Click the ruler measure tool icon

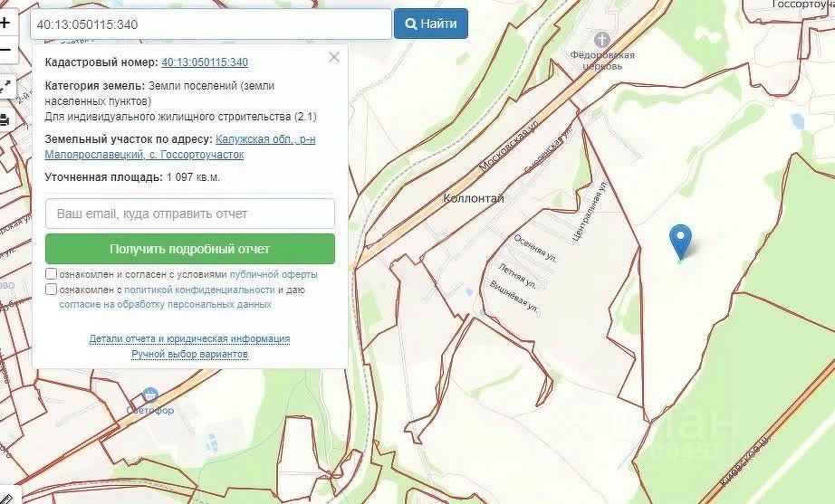6,498
